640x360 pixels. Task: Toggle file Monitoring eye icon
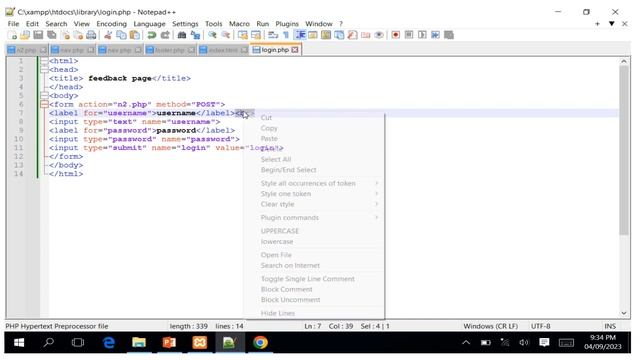[379, 35]
